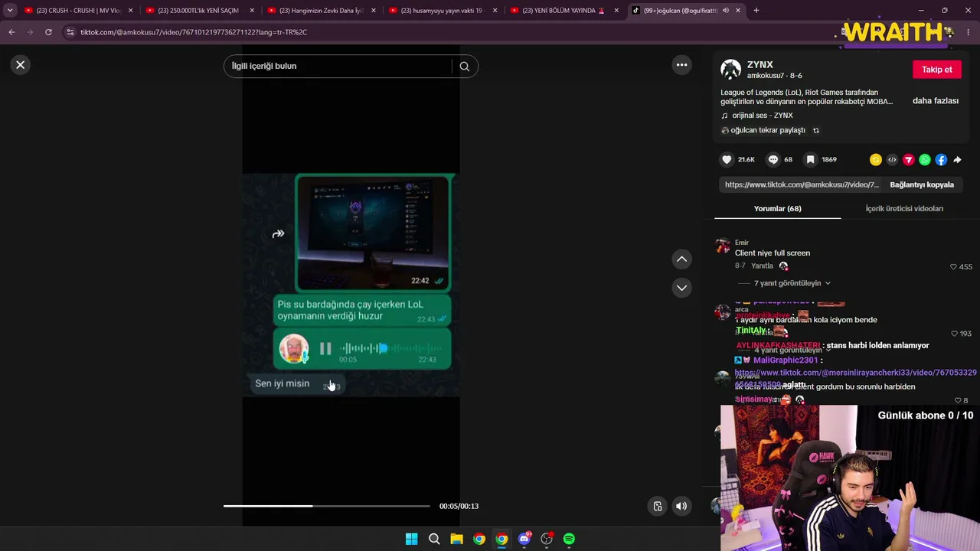The image size is (980, 551).
Task: Open Discord from the taskbar
Action: [524, 539]
